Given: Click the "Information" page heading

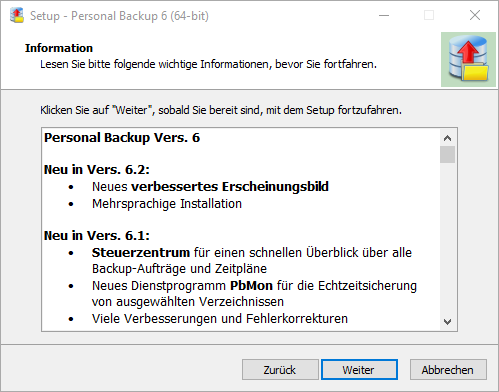Looking at the screenshot, I should (x=59, y=48).
